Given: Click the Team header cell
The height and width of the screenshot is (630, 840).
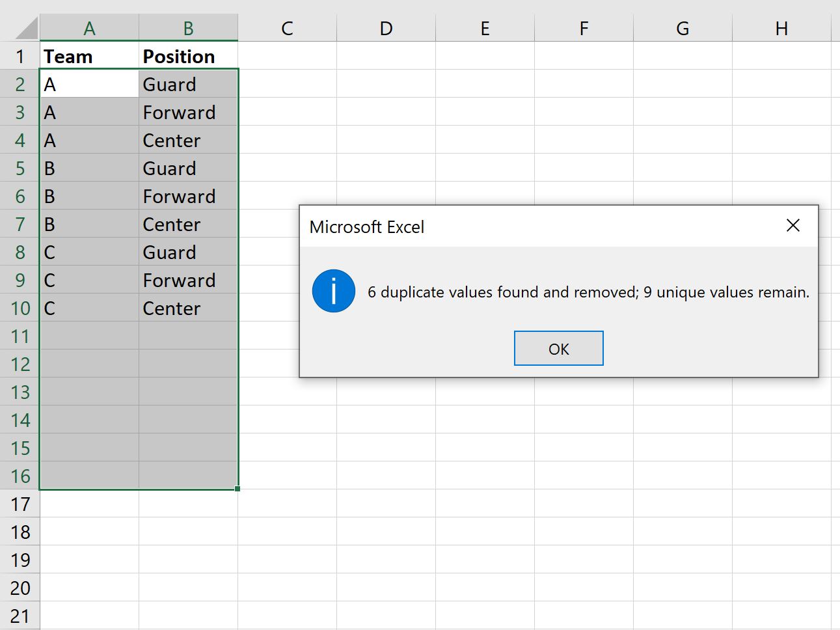Looking at the screenshot, I should pos(89,56).
